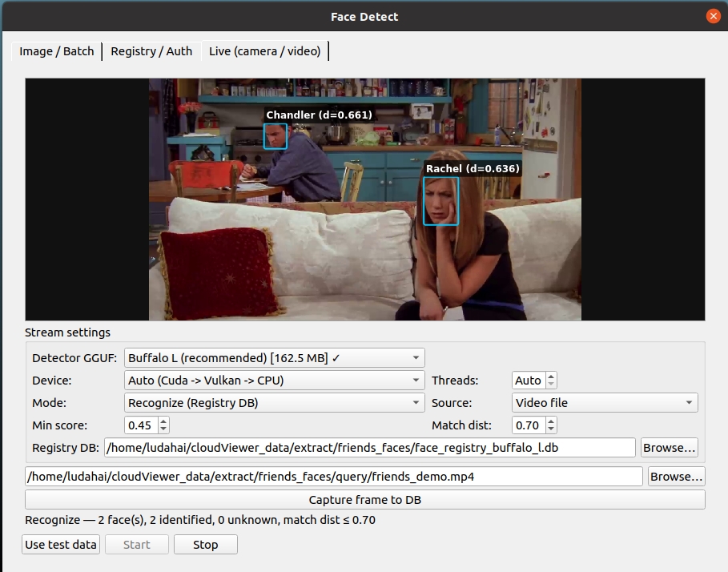The height and width of the screenshot is (572, 728).
Task: Click the Threads field showing Auto
Action: pos(529,381)
